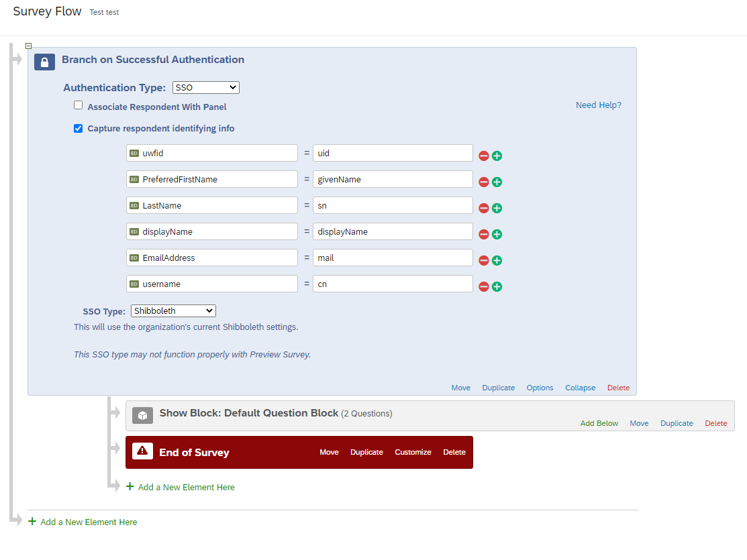Screen dimensions: 747x560
Task: Add a field after uwfid row with green plus
Action: (497, 156)
